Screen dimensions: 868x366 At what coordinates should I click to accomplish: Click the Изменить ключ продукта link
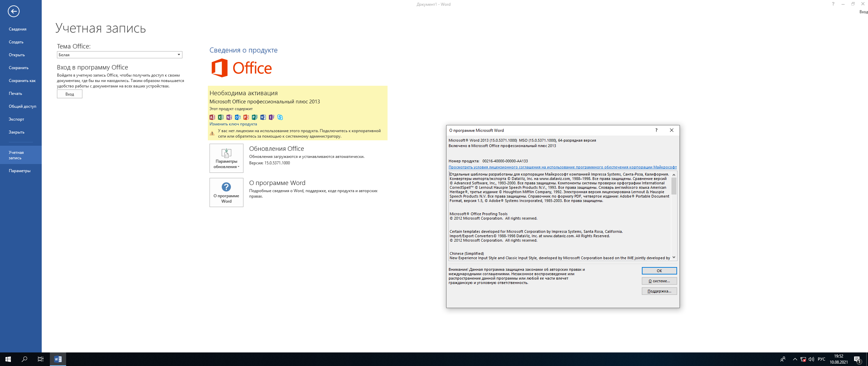(233, 124)
